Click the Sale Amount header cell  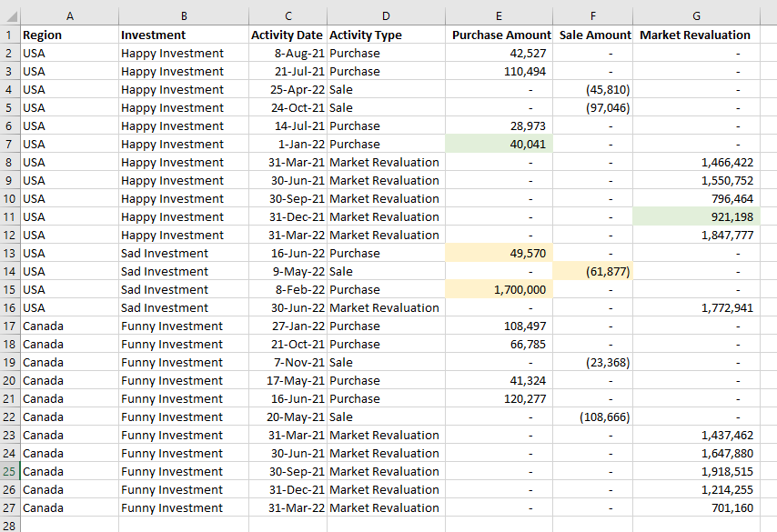pyautogui.click(x=592, y=35)
